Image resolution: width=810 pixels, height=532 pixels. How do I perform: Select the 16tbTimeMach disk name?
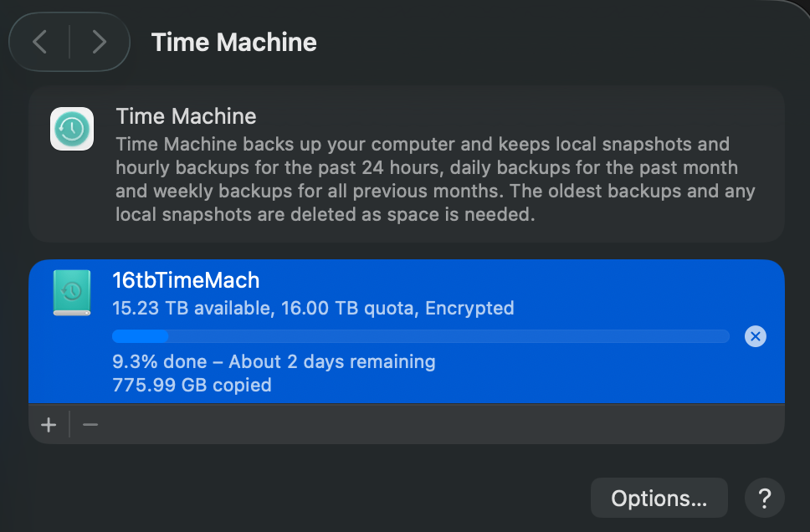(186, 281)
